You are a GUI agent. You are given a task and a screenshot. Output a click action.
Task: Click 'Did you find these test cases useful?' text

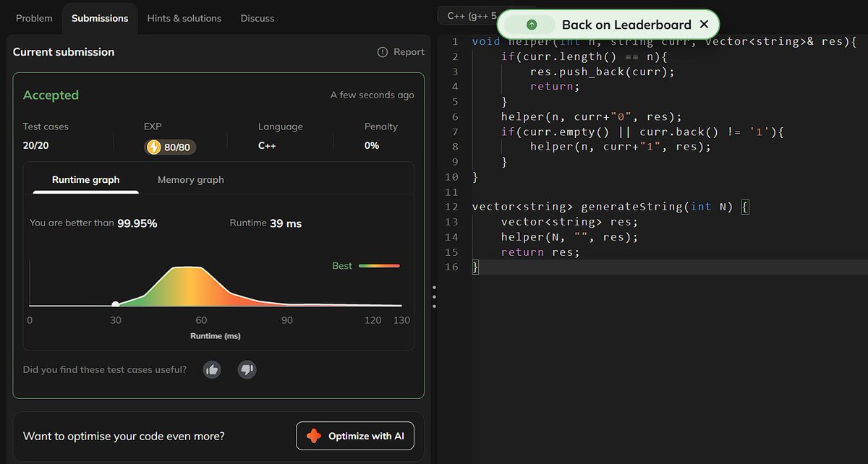pyautogui.click(x=105, y=369)
